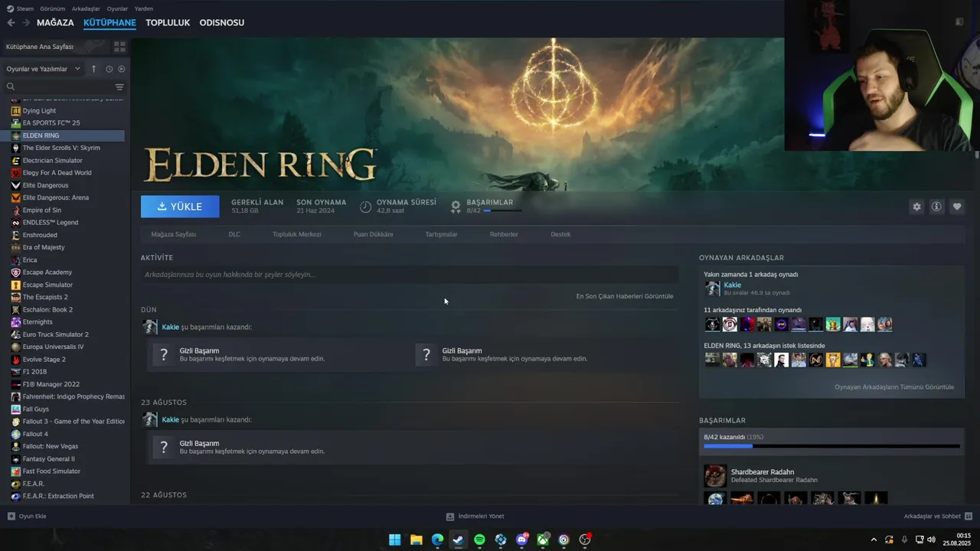Click the library search field
Screen dimensions: 980x551
(60, 86)
